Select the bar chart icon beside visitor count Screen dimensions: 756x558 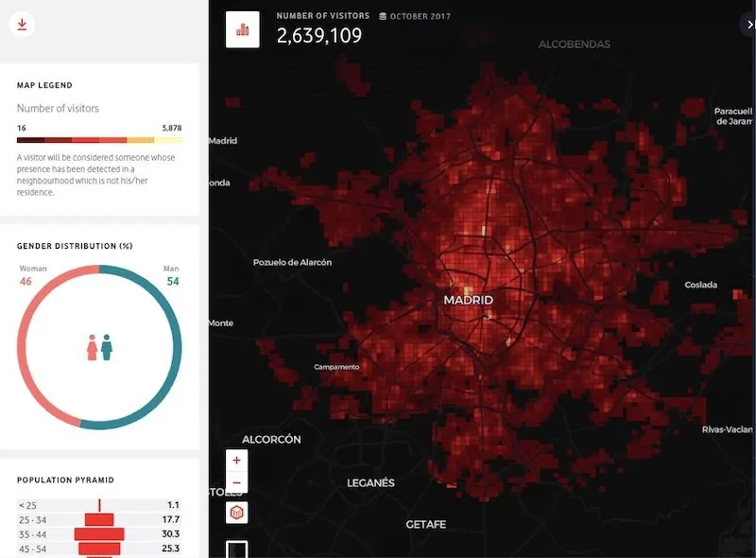(242, 28)
